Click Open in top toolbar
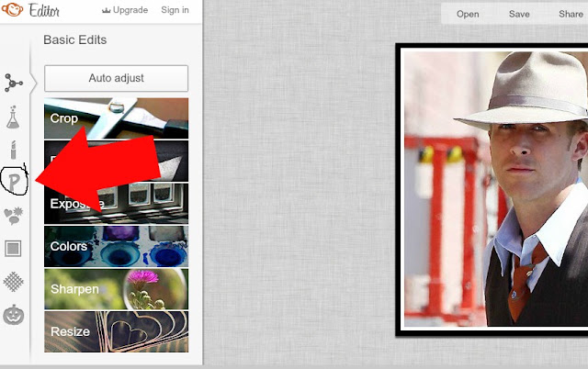The width and height of the screenshot is (588, 369). 468,15
